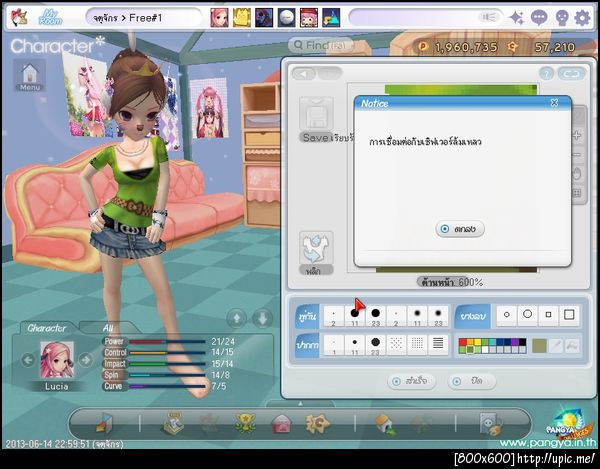Click the Pangya mascot logo icon top-left

coord(19,18)
